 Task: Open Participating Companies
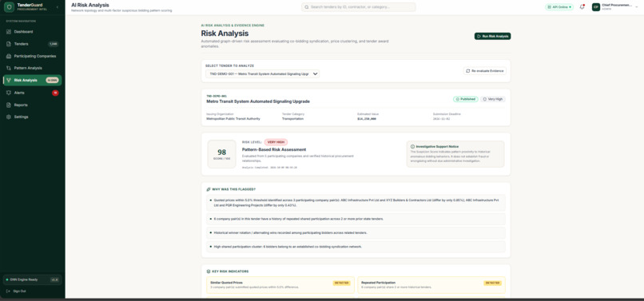pos(32,56)
